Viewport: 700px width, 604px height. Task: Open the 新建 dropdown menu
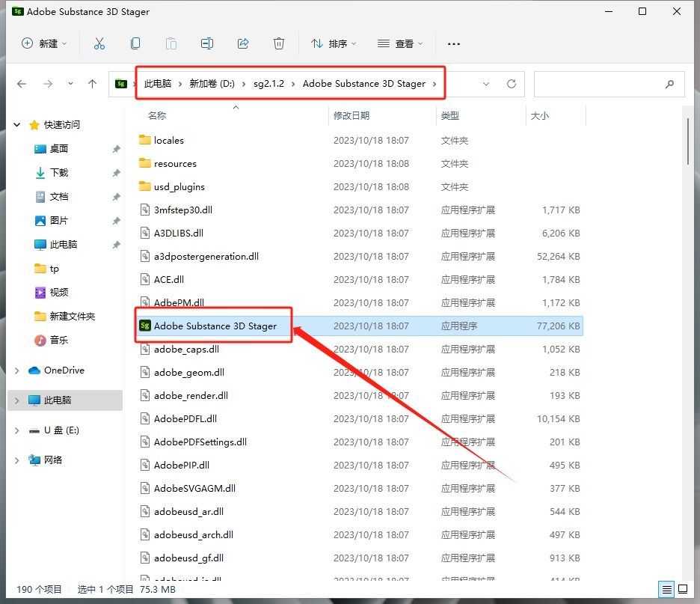click(x=44, y=43)
